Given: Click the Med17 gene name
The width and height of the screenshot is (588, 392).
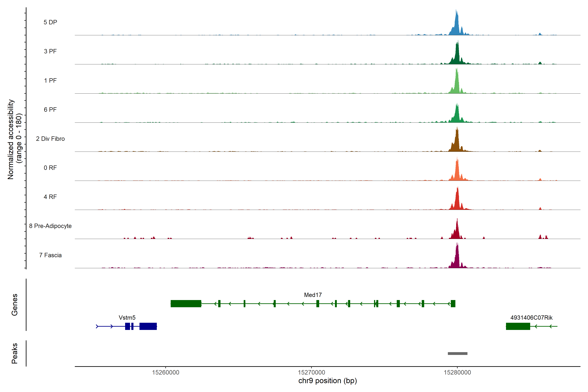Looking at the screenshot, I should pyautogui.click(x=313, y=295).
